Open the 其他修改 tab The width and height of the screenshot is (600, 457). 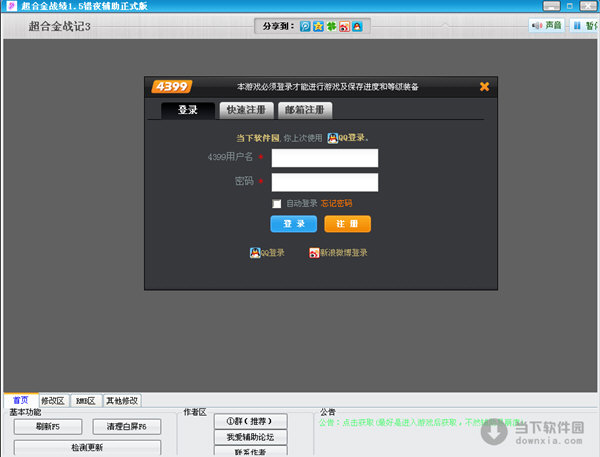[122, 400]
